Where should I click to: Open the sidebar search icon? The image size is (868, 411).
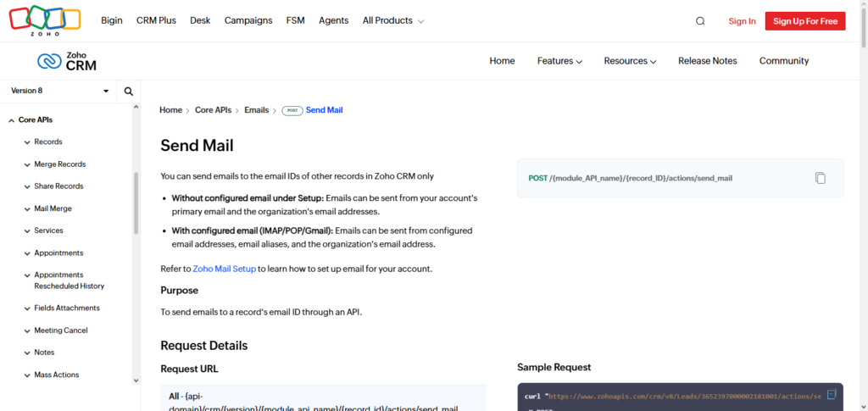129,92
